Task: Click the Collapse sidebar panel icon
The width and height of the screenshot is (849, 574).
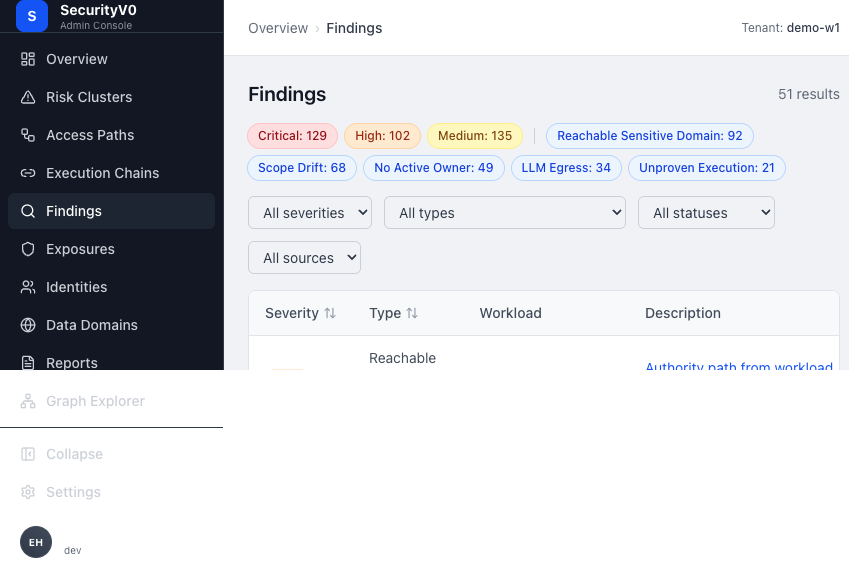Action: (x=28, y=454)
